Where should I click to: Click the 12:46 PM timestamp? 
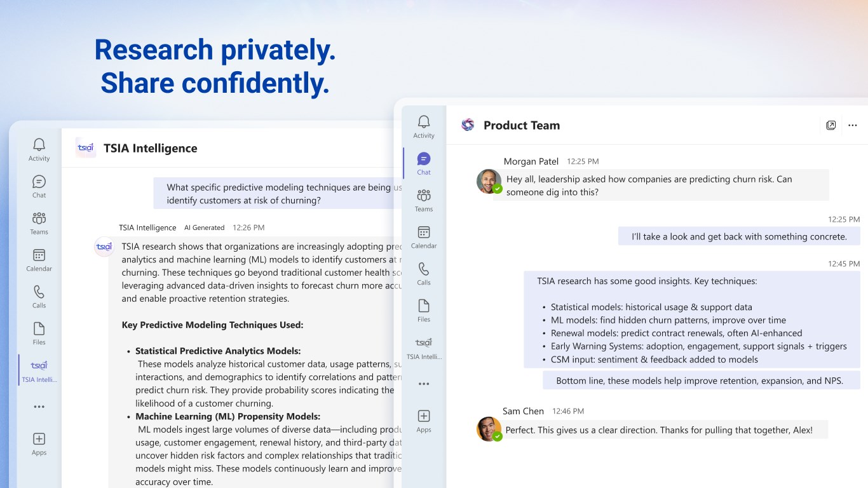point(568,411)
